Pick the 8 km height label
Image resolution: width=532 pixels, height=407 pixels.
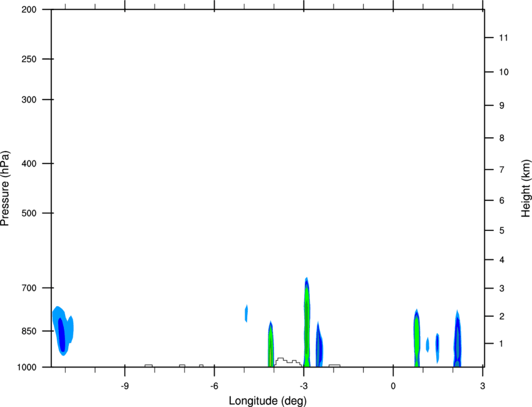click(502, 138)
